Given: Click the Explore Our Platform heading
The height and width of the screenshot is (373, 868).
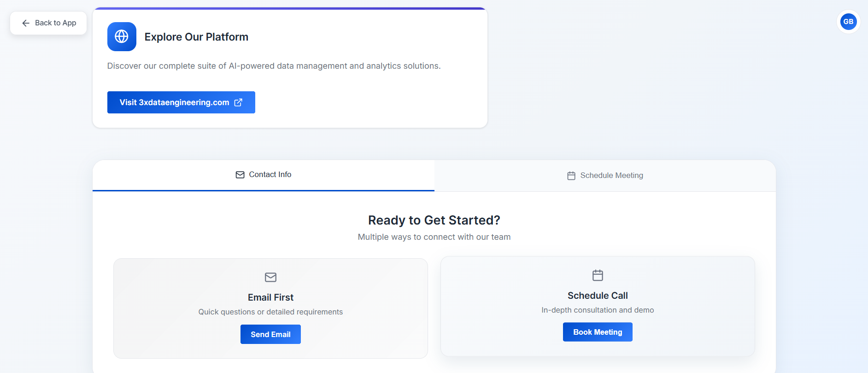Looking at the screenshot, I should [x=196, y=37].
